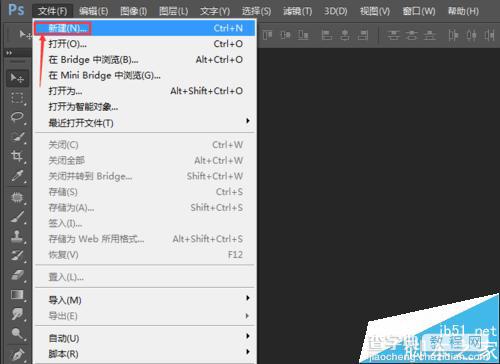The image size is (500, 364).
Task: Expand the 脚本(R) submenu
Action: click(x=248, y=351)
